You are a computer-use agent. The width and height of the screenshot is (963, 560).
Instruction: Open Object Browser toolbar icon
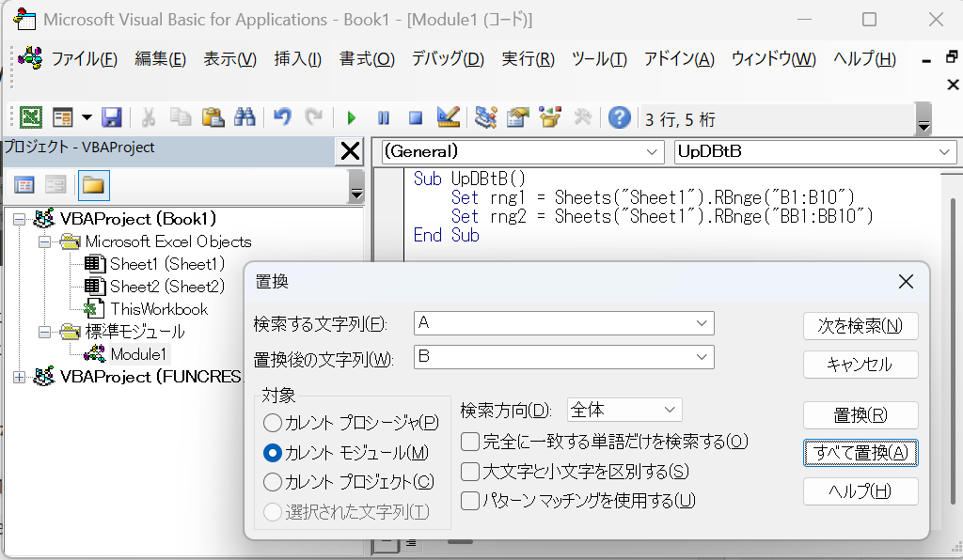(x=550, y=117)
